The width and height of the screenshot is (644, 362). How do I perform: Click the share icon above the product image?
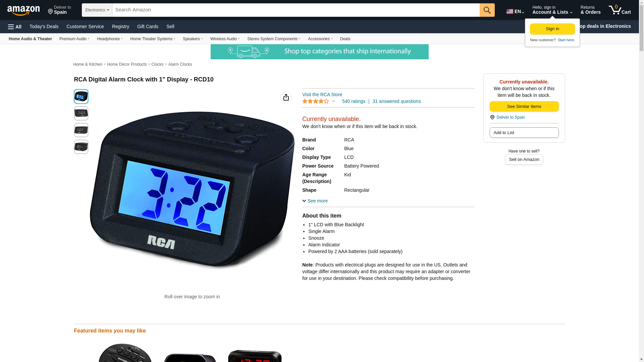pyautogui.click(x=286, y=97)
